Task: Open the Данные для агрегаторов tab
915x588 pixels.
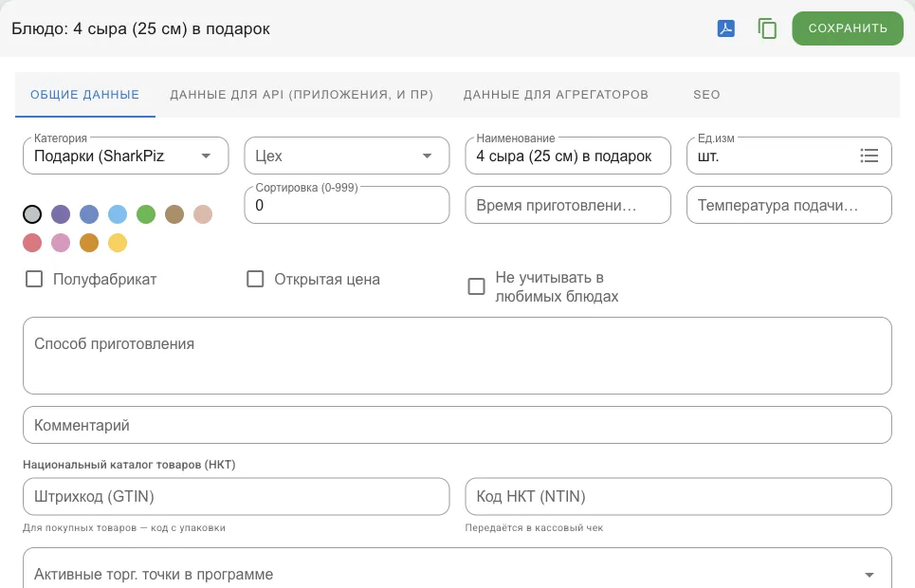Action: click(x=556, y=95)
